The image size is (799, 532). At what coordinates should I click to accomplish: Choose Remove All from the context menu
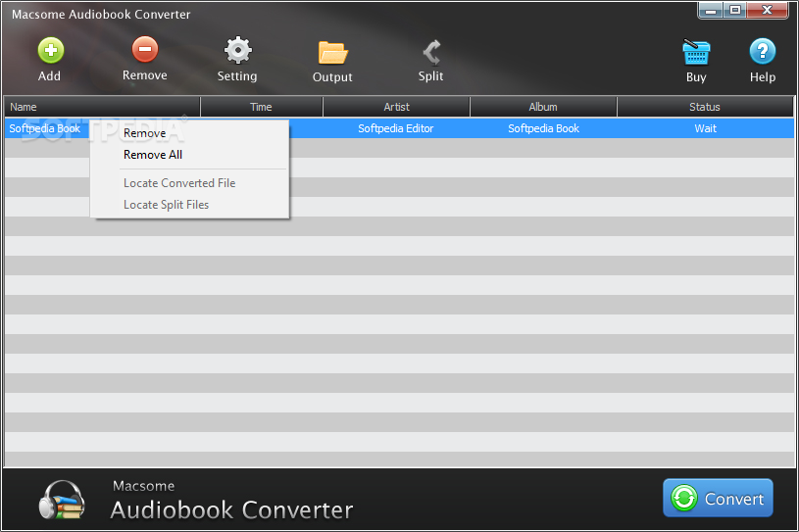[153, 155]
